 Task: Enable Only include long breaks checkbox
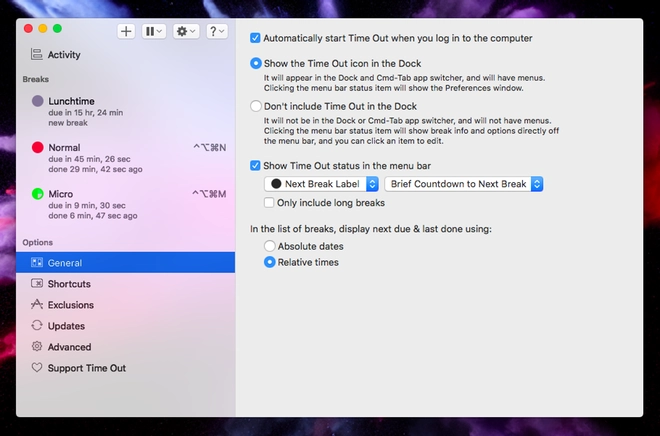[269, 202]
